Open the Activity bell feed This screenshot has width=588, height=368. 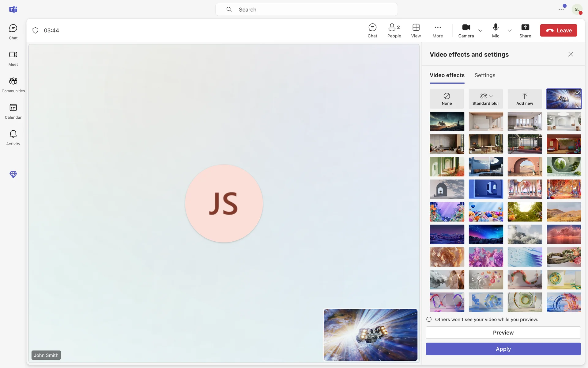[x=13, y=138]
